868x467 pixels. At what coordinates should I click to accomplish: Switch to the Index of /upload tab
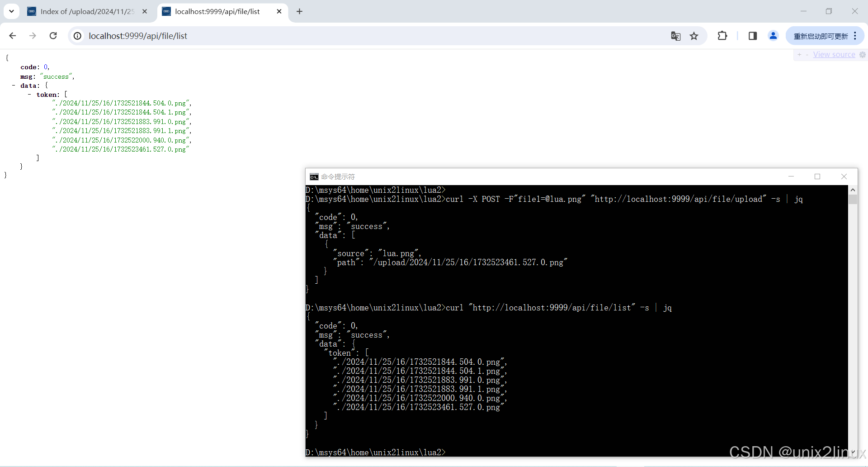coord(87,11)
